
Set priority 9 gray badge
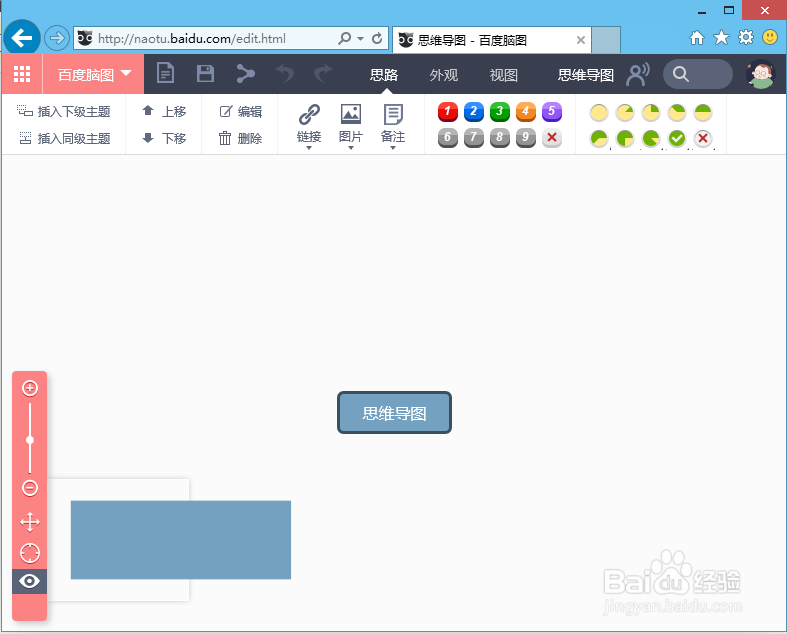(526, 138)
